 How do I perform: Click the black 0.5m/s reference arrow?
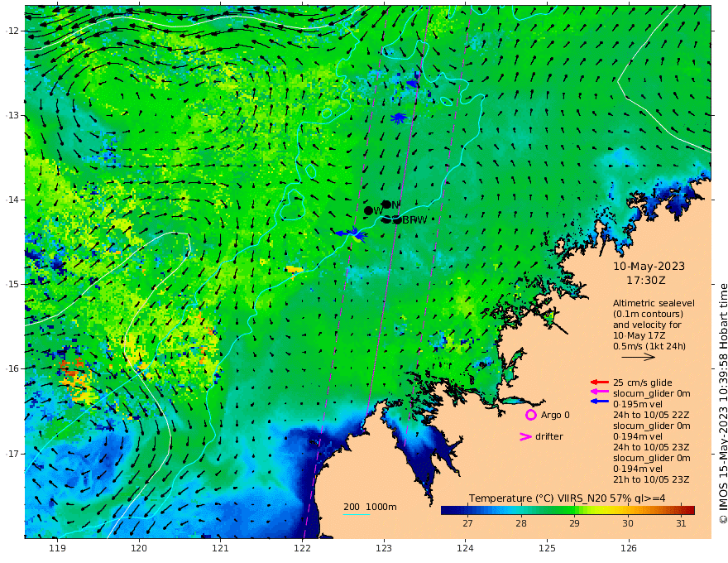639,357
